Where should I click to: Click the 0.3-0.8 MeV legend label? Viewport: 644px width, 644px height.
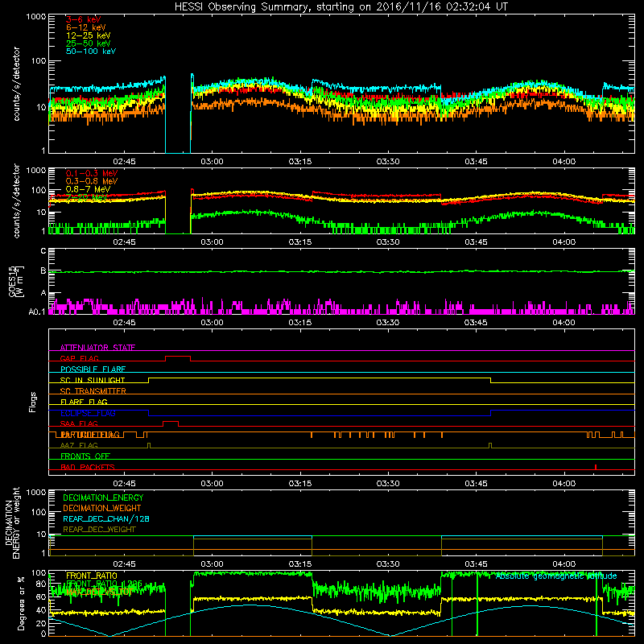92,181
